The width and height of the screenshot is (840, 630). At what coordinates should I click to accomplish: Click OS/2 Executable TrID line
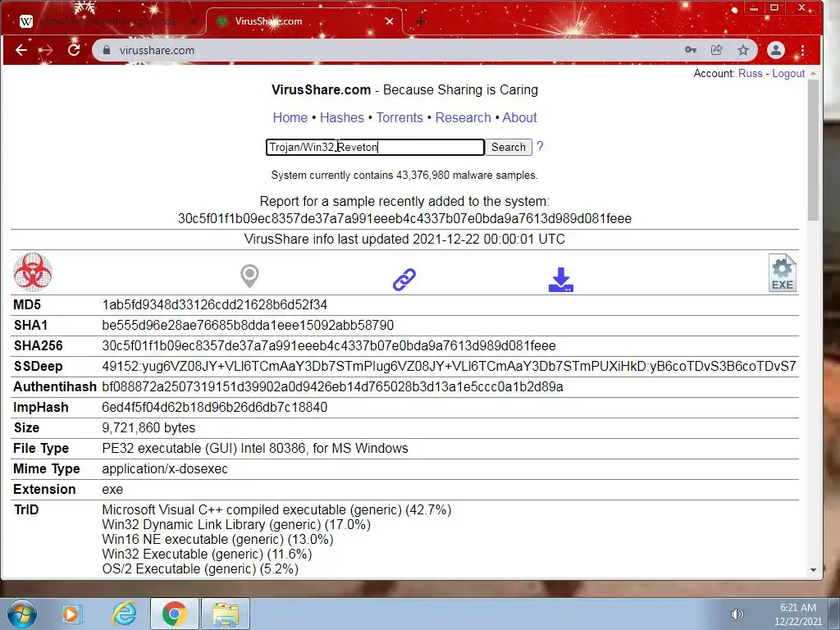pyautogui.click(x=200, y=568)
